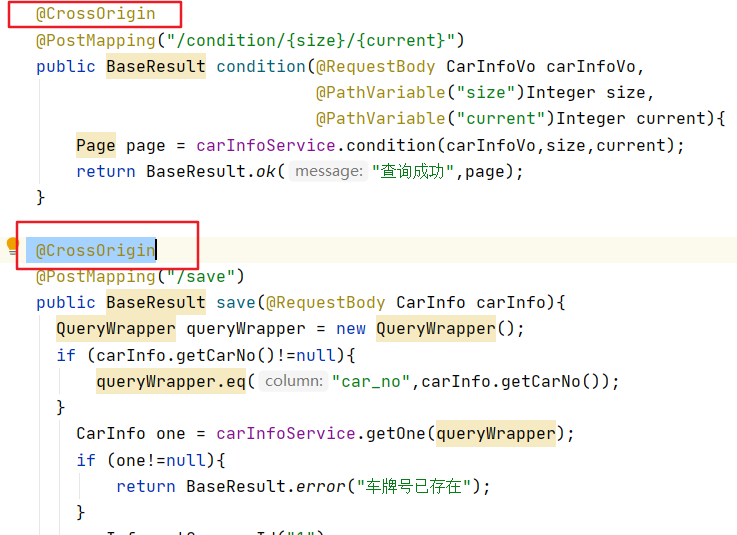Image resolution: width=737 pixels, height=535 pixels.
Task: Click the "/save" mapping string
Action: pos(200,276)
